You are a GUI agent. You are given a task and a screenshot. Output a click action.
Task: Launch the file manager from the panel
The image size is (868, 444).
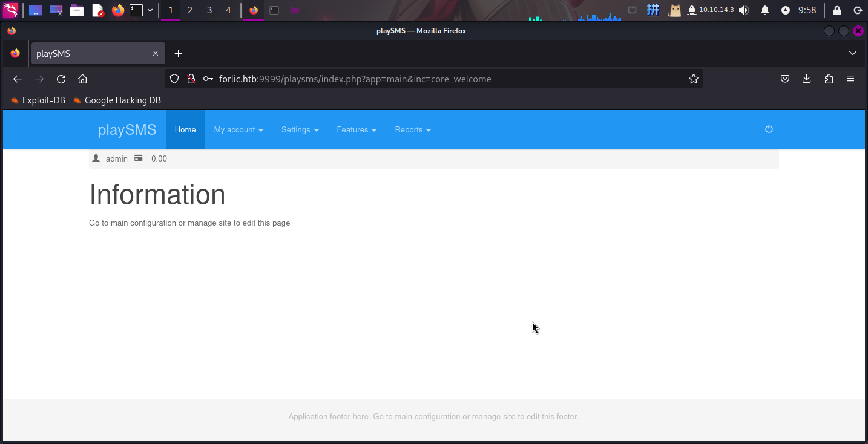click(77, 10)
